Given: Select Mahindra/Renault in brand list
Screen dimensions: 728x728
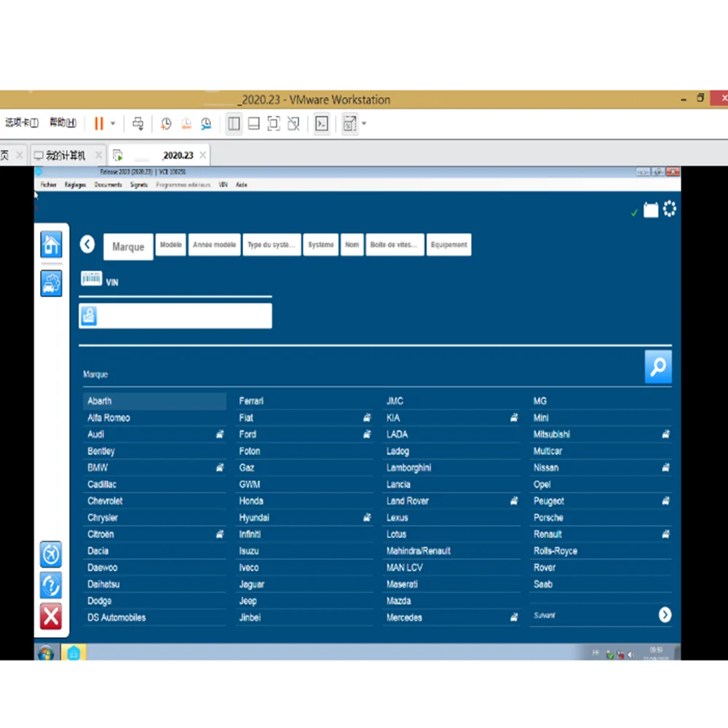Looking at the screenshot, I should [451, 551].
